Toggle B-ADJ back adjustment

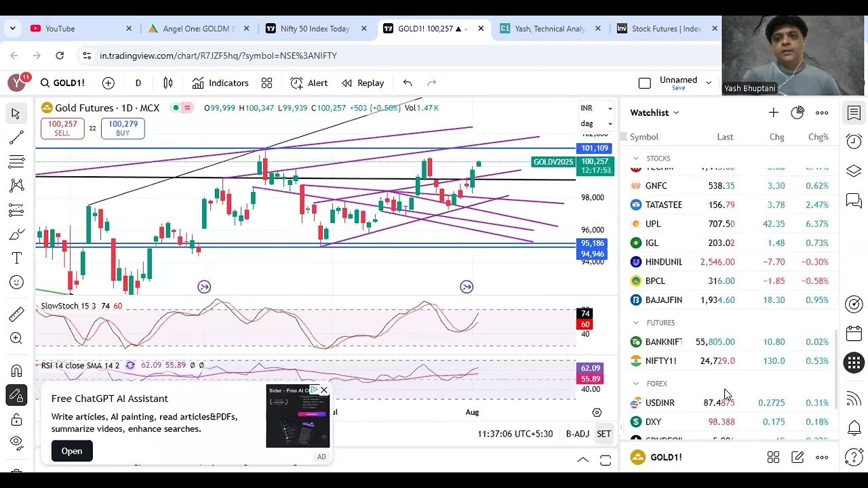(x=578, y=434)
